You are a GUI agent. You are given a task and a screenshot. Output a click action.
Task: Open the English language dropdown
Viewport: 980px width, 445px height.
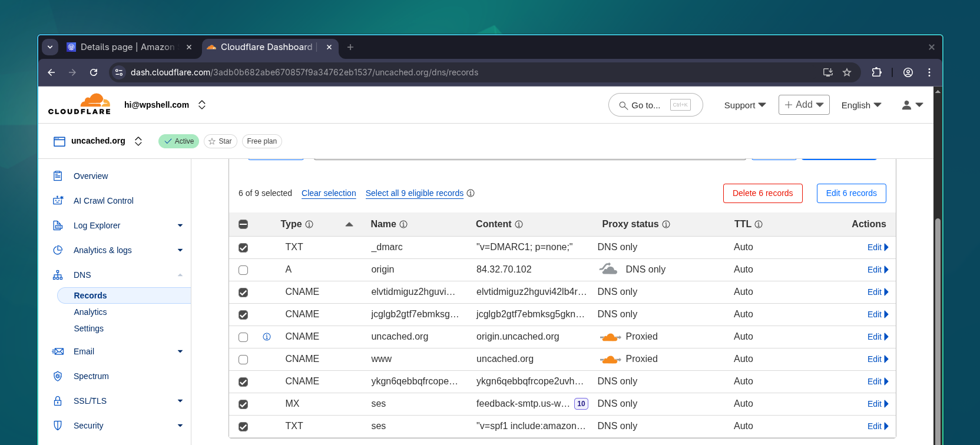point(861,105)
